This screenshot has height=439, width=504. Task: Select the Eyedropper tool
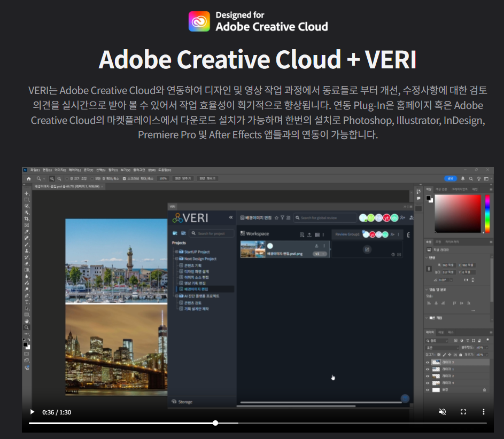click(27, 232)
